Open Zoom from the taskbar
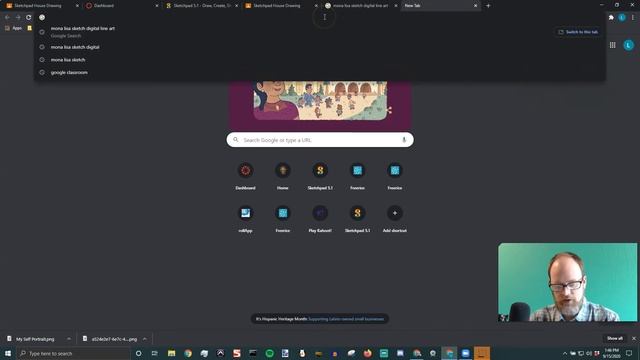 click(x=465, y=353)
